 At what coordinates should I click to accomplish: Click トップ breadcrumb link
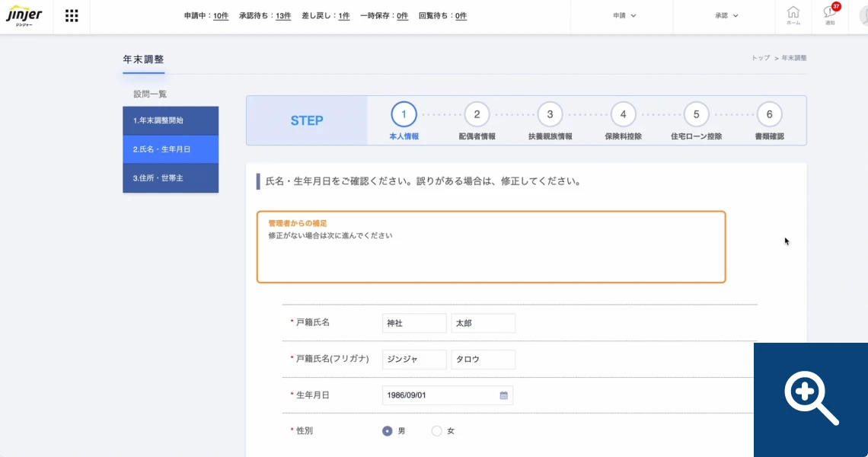click(761, 58)
